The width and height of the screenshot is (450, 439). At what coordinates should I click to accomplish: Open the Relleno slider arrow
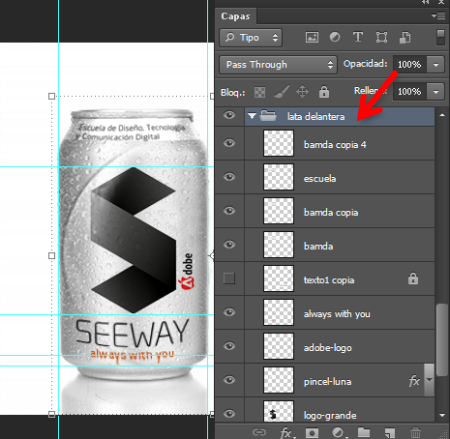(436, 92)
